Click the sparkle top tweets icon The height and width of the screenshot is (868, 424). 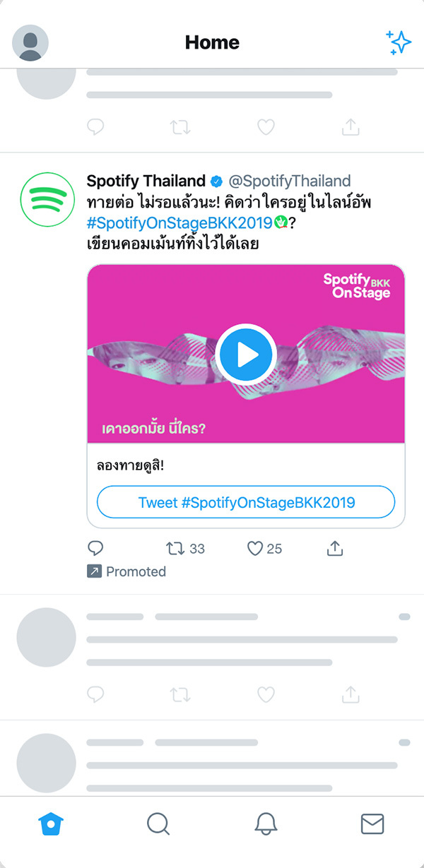399,42
